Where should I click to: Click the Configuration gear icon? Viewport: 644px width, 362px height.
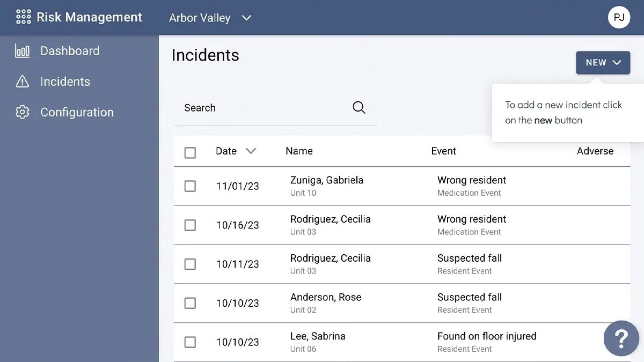23,112
